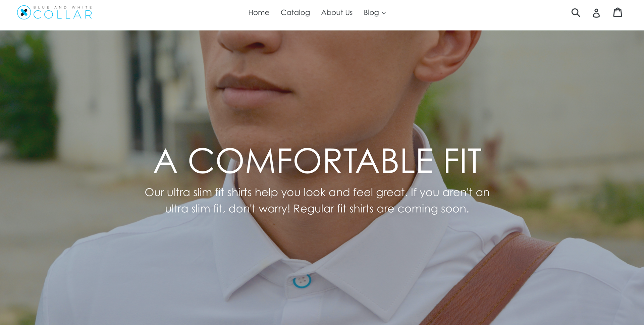644x325 pixels.
Task: Open the account login person icon
Action: 596,13
